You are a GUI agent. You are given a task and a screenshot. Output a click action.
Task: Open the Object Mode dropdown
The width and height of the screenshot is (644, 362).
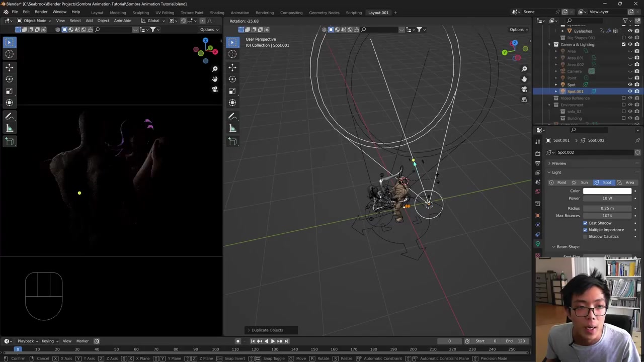(x=34, y=21)
